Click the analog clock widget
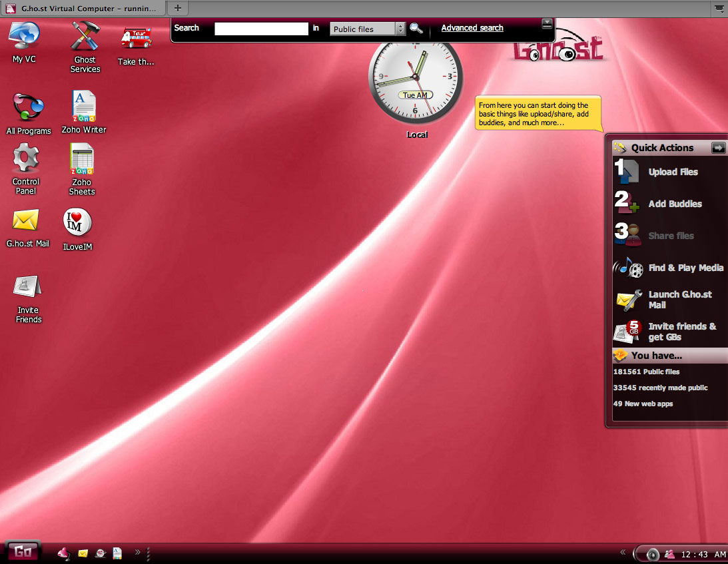 416,77
